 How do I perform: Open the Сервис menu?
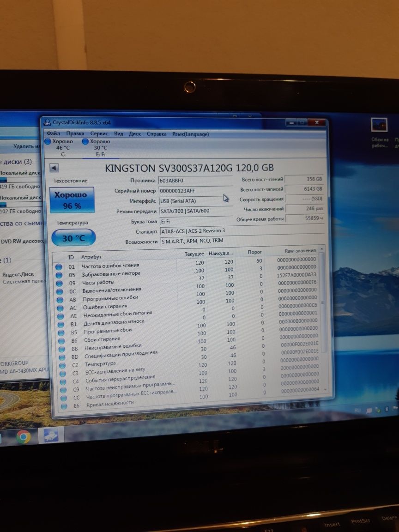point(99,133)
